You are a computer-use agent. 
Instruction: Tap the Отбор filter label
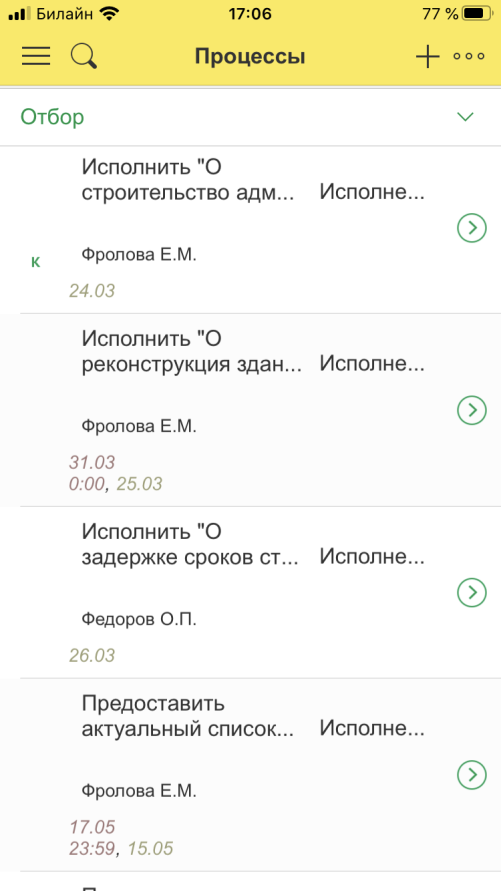coord(52,117)
